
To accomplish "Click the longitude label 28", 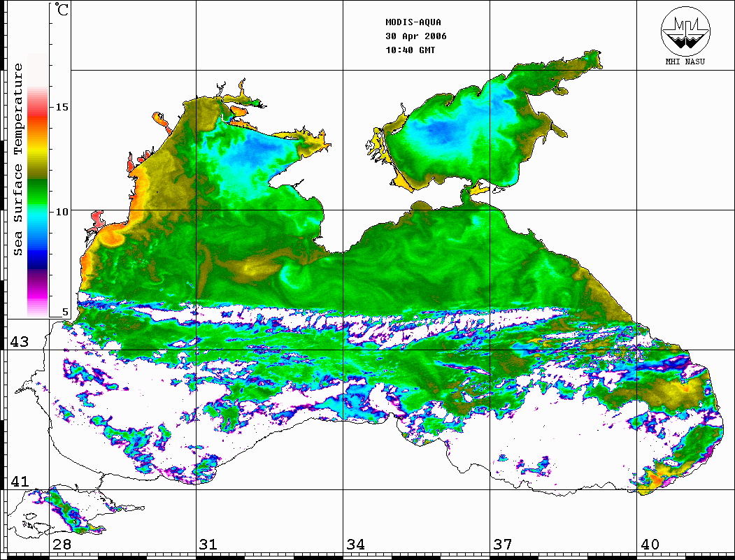I will 62,544.
